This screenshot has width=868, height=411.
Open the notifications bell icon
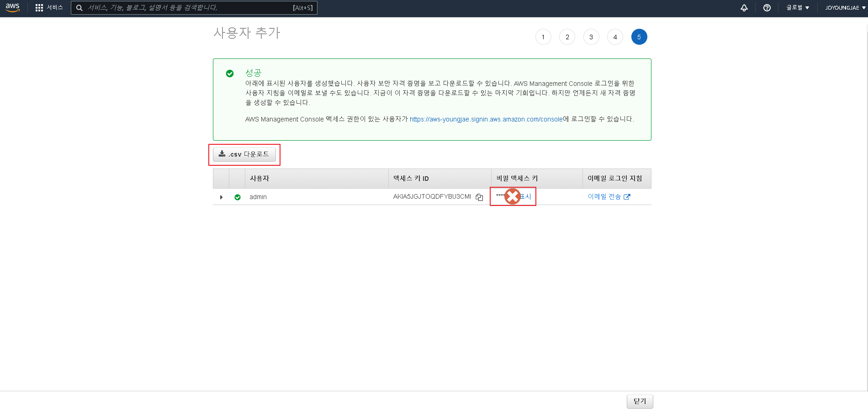[x=744, y=8]
